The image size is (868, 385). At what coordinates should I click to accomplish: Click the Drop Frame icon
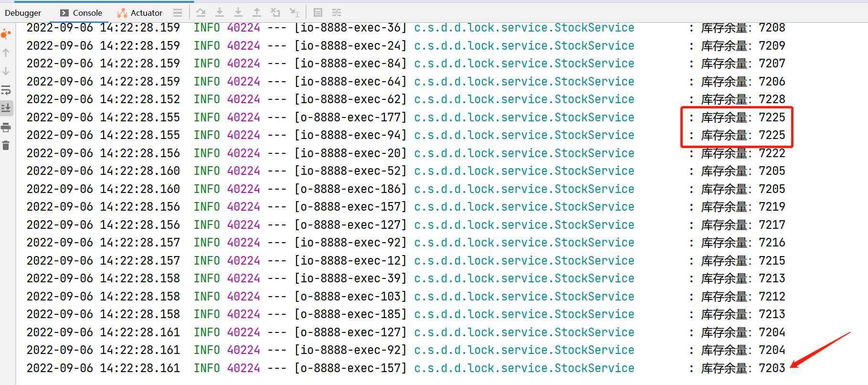[x=275, y=12]
